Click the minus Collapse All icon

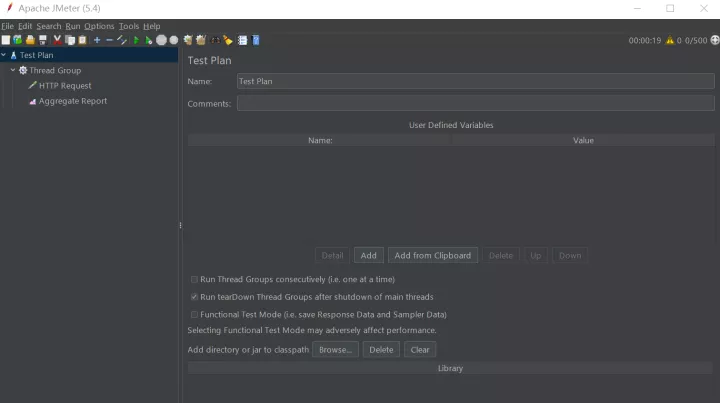(109, 40)
